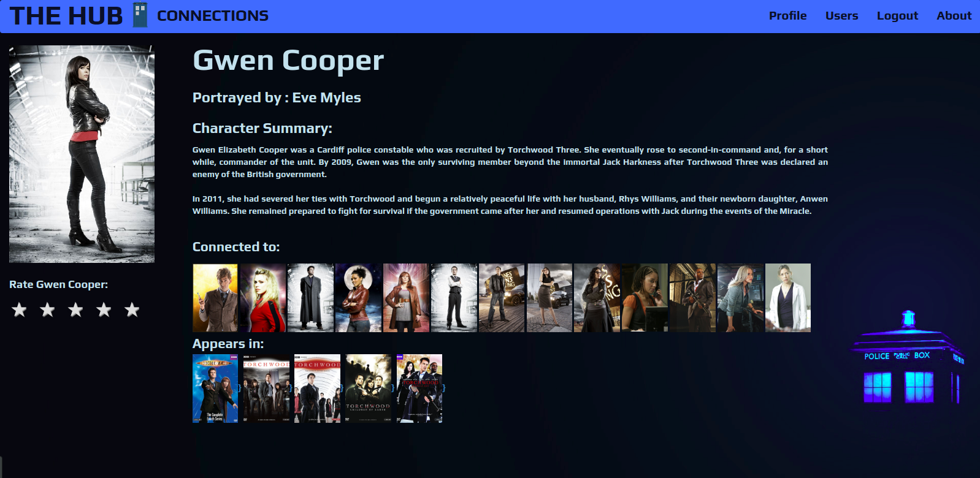Select the man holding a rifle connection
This screenshot has width=980, height=478.
(693, 298)
